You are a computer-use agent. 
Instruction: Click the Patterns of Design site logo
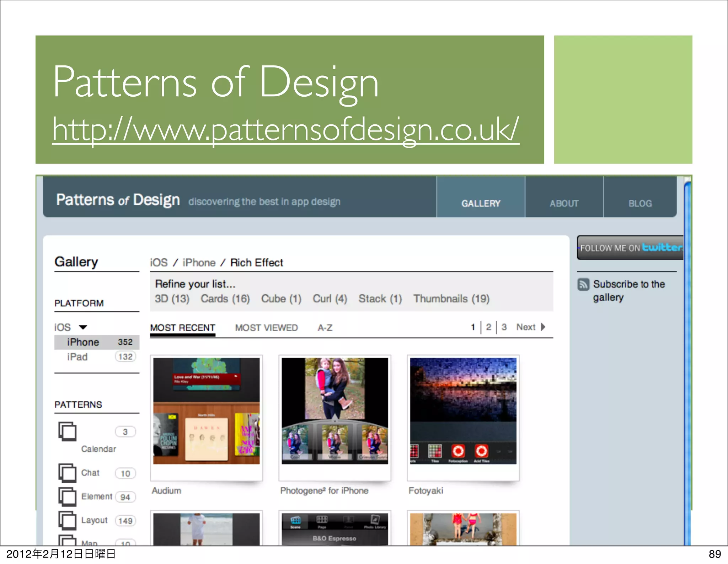[118, 200]
